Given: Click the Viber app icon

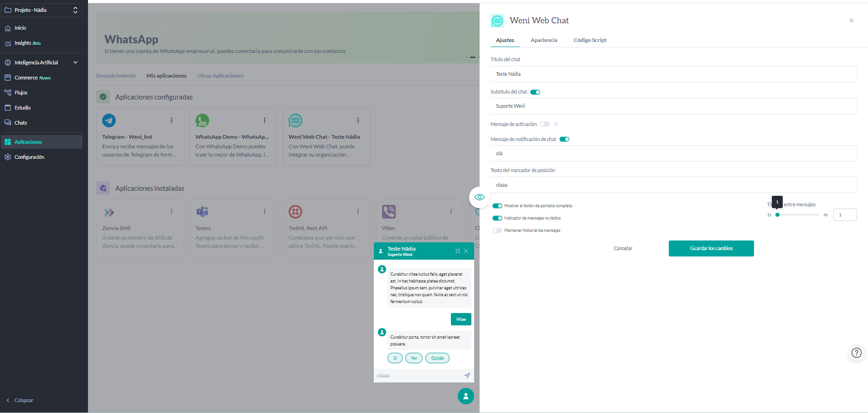Looking at the screenshot, I should (x=389, y=212).
